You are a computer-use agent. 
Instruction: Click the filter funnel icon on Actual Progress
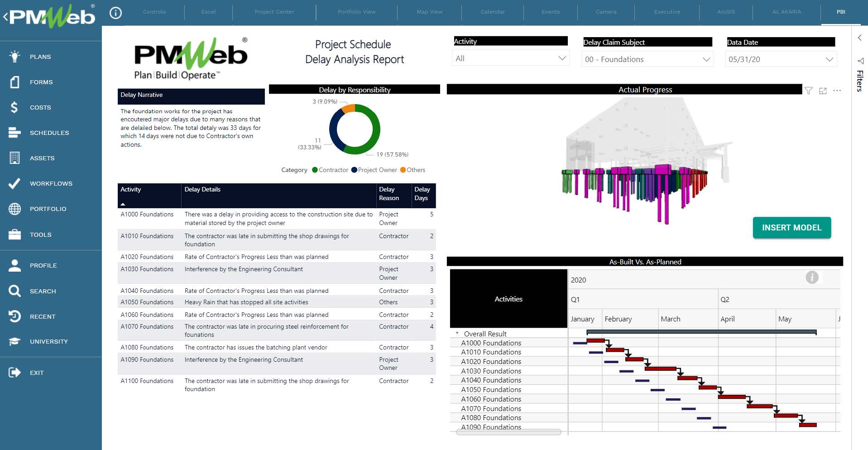click(x=808, y=91)
